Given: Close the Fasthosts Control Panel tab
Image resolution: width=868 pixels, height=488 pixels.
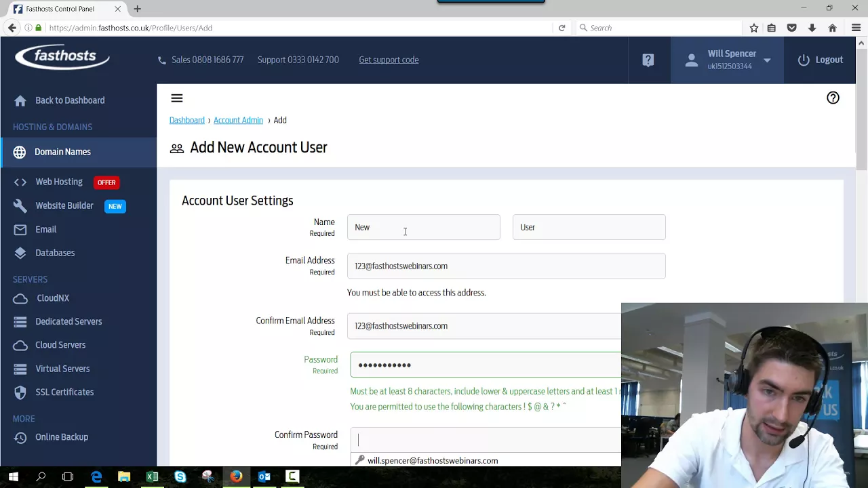Looking at the screenshot, I should click(x=118, y=9).
